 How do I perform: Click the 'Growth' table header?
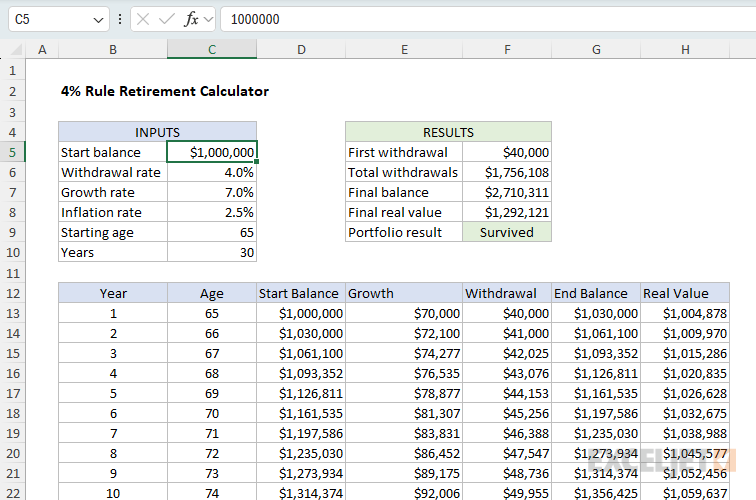pos(404,293)
